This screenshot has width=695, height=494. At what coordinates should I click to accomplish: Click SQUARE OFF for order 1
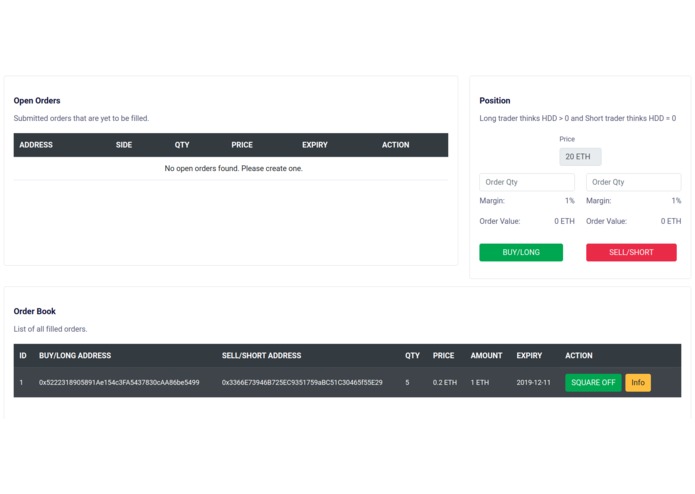[x=593, y=382]
